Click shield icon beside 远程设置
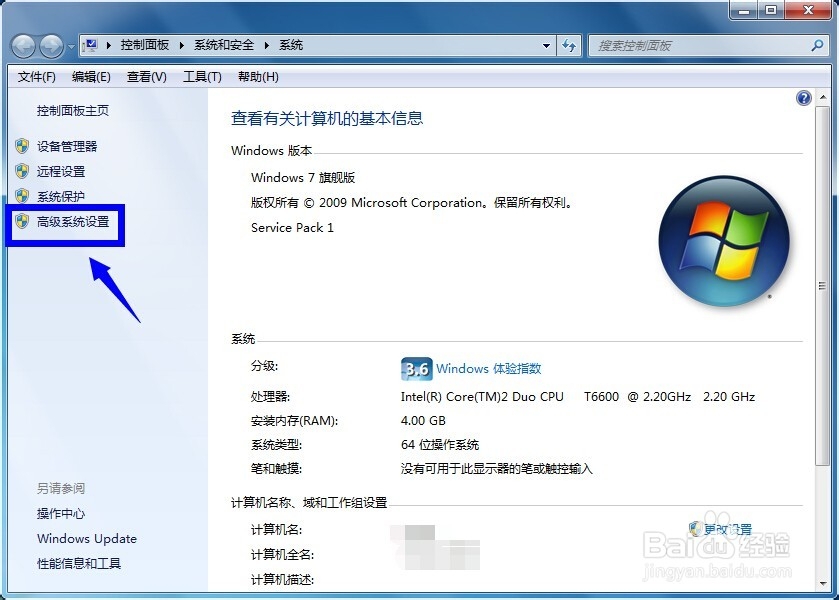839x600 pixels. (22, 171)
